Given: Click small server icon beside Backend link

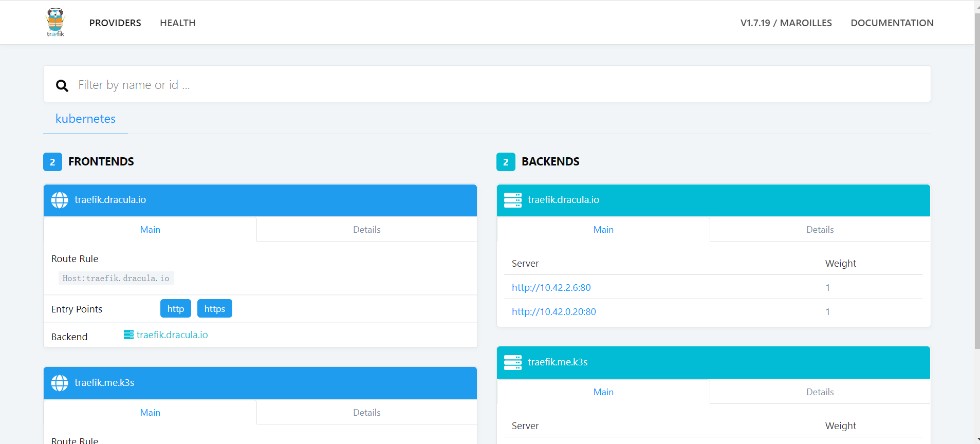Looking at the screenshot, I should (128, 335).
